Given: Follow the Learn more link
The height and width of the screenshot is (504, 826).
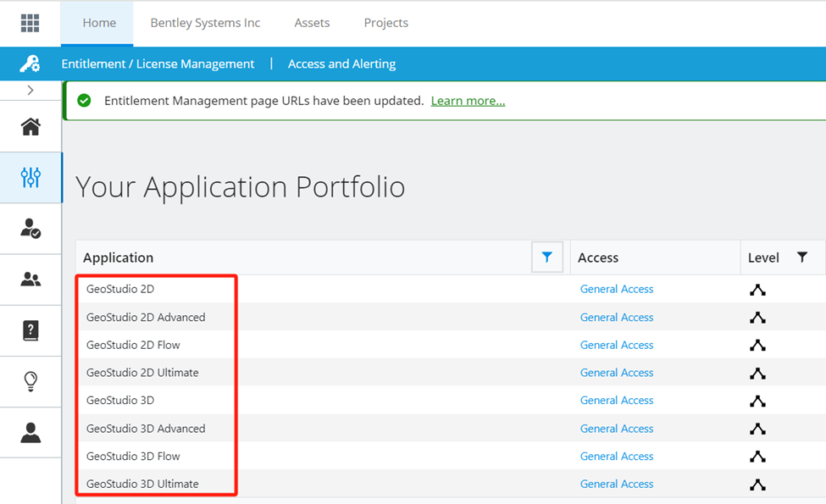Looking at the screenshot, I should point(468,101).
